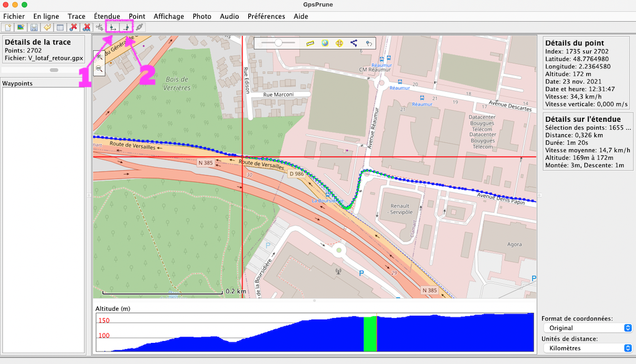This screenshot has width=636, height=364.
Task: Set range end using the toolbar icon
Action: pyautogui.click(x=126, y=27)
